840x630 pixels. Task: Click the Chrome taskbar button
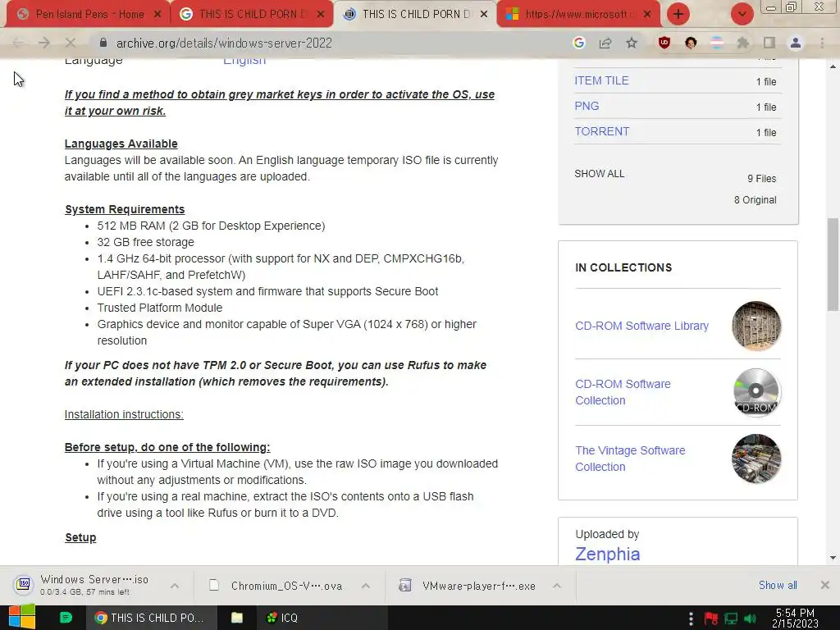pos(152,618)
